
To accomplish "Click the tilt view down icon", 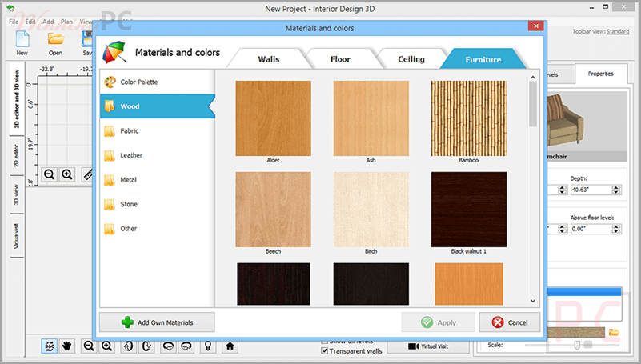I will pyautogui.click(x=146, y=346).
